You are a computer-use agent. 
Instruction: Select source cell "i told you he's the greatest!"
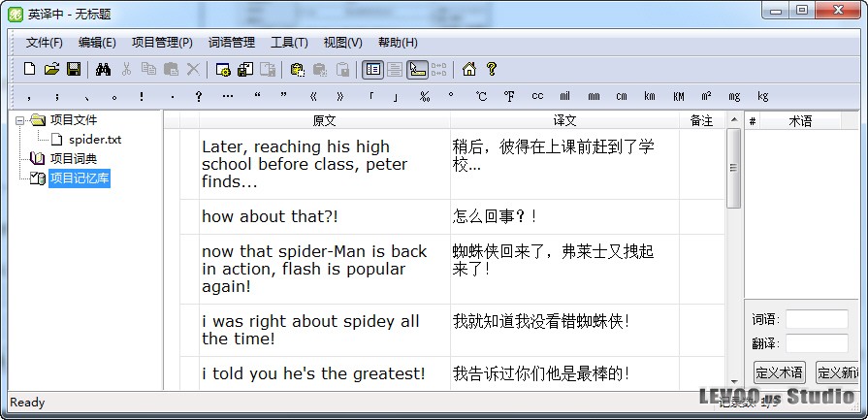[324, 373]
